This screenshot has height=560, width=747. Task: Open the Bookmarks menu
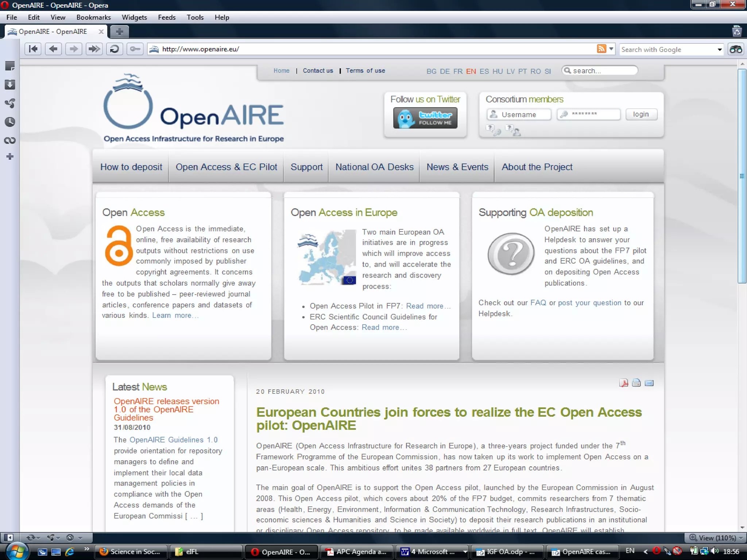pos(93,17)
